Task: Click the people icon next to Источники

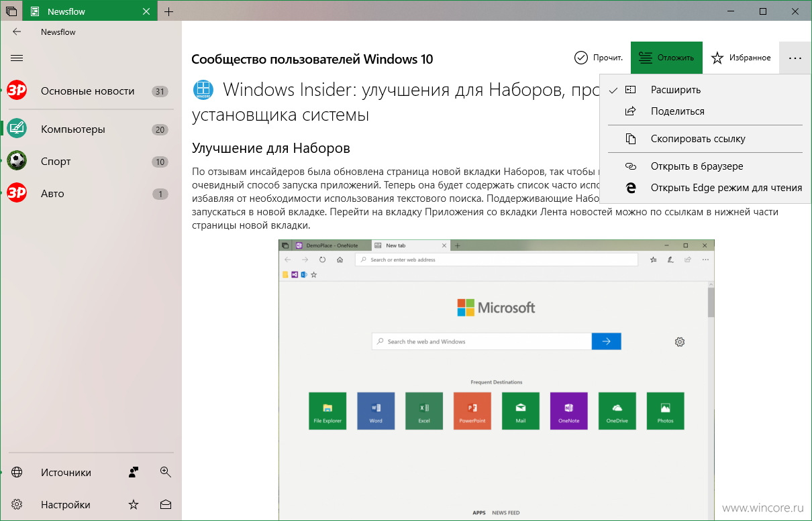Action: tap(134, 472)
